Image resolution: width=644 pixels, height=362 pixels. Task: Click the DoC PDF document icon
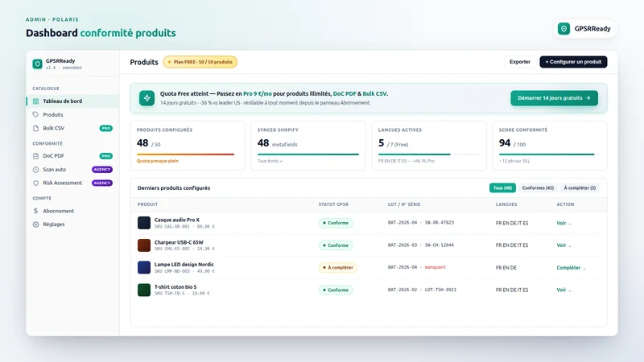tap(35, 156)
